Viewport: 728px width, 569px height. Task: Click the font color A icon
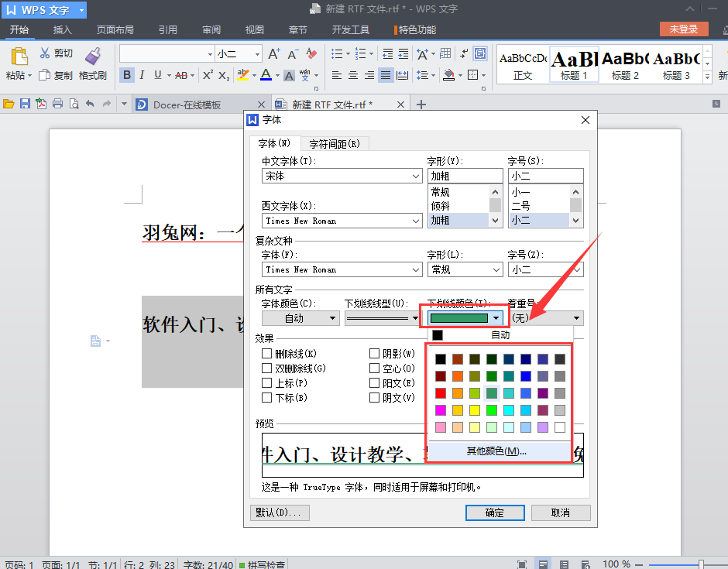(x=266, y=75)
